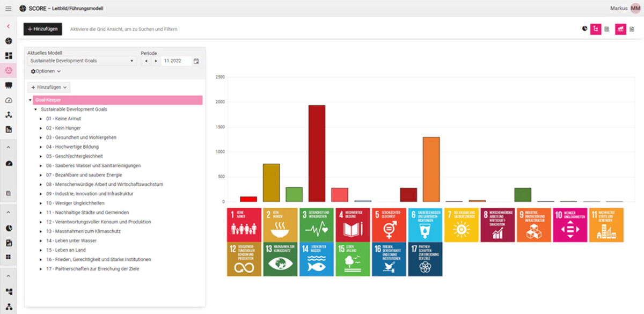Image resolution: width=644 pixels, height=314 pixels.
Task: Click the presentation board sidebar icon
Action: tap(9, 85)
